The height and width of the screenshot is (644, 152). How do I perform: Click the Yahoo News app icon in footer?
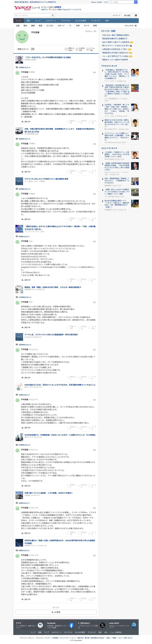tap(40, 625)
